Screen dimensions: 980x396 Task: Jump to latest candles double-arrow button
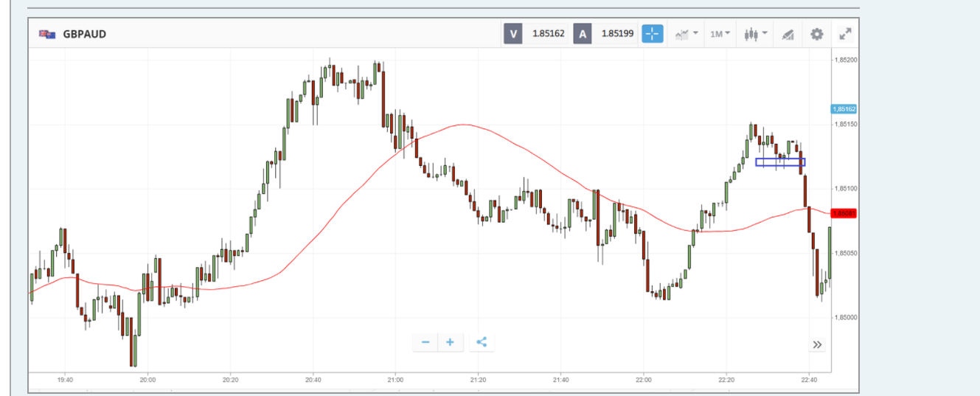click(x=817, y=344)
